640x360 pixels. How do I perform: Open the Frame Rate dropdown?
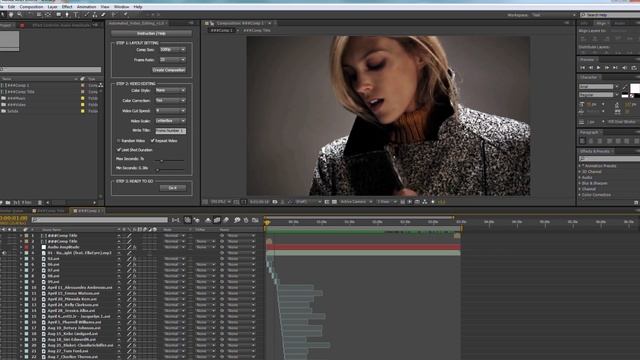(173, 60)
